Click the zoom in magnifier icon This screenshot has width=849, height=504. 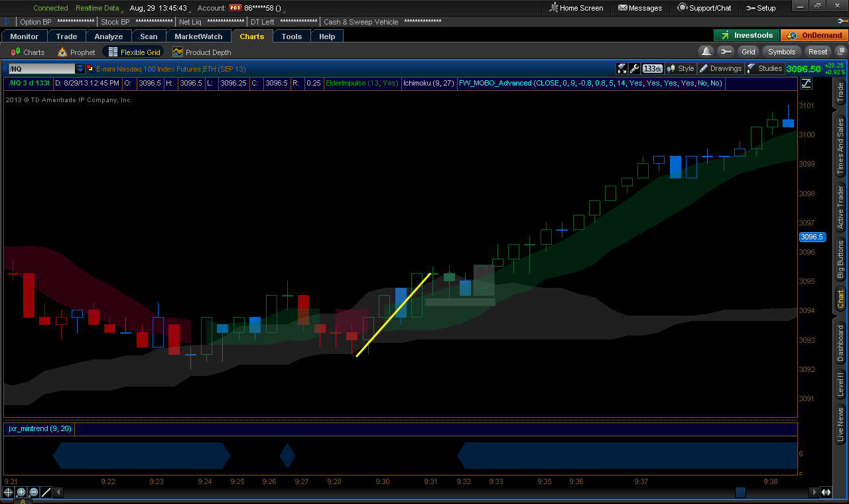(21, 492)
